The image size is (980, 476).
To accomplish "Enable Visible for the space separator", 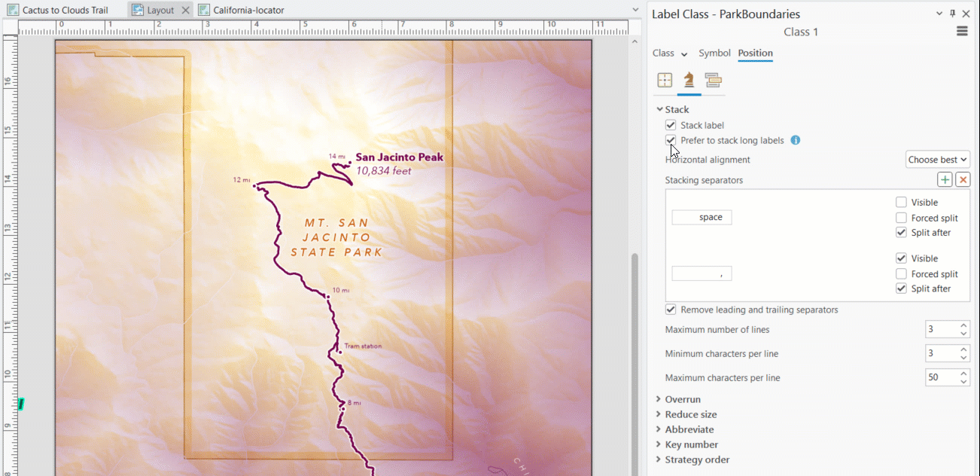I will tap(901, 202).
